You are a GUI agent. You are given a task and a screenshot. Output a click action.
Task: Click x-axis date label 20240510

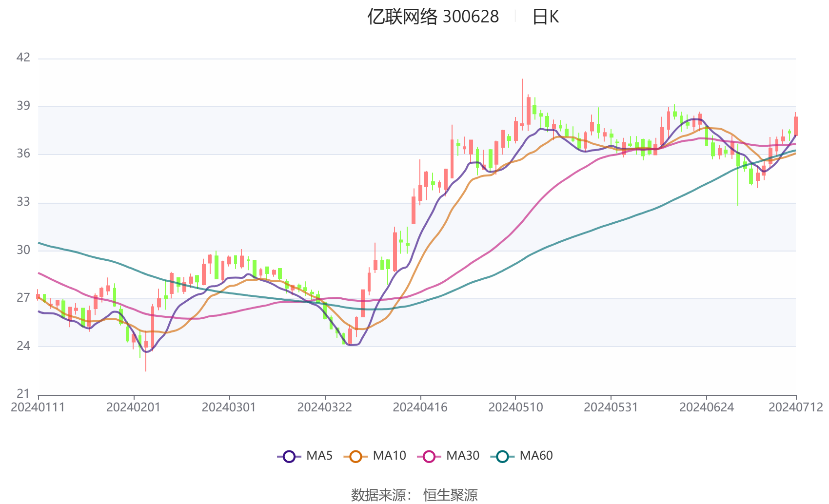coord(515,407)
